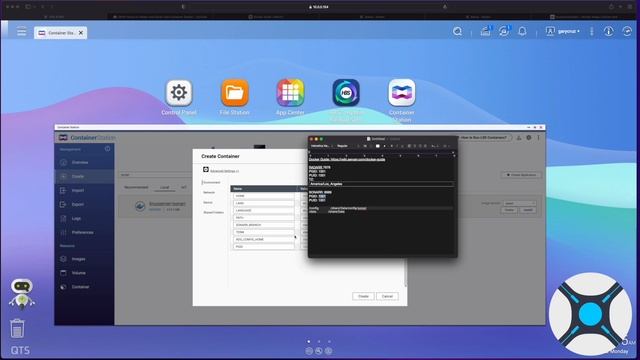This screenshot has height=360, width=640.
Task: Select the Shared Folders settings section
Action: [213, 212]
